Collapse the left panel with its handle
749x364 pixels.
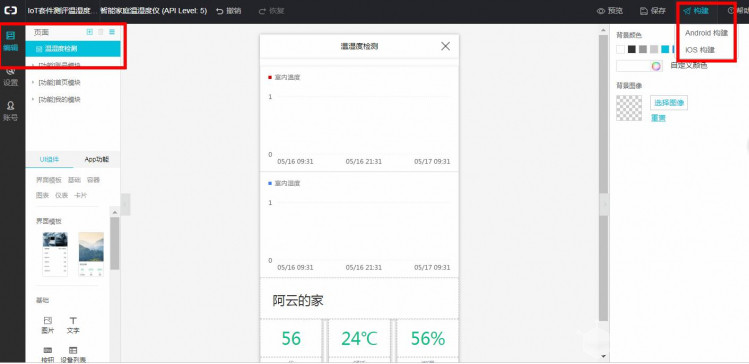point(125,204)
